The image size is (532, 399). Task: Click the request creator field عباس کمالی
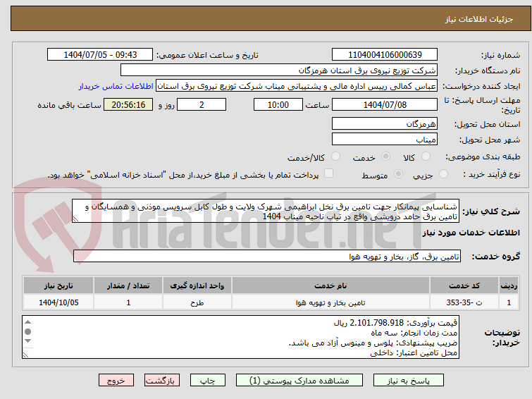click(297, 86)
